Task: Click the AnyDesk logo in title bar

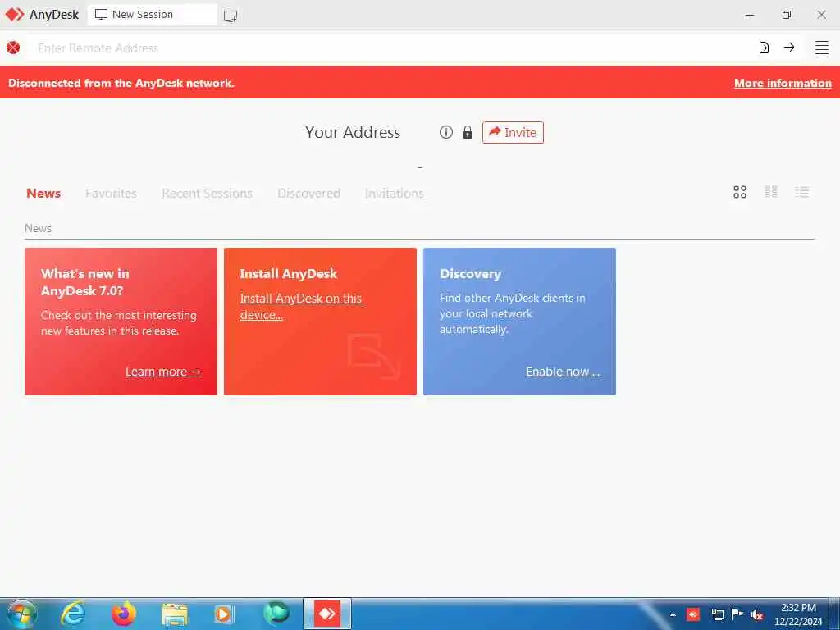Action: pos(15,15)
